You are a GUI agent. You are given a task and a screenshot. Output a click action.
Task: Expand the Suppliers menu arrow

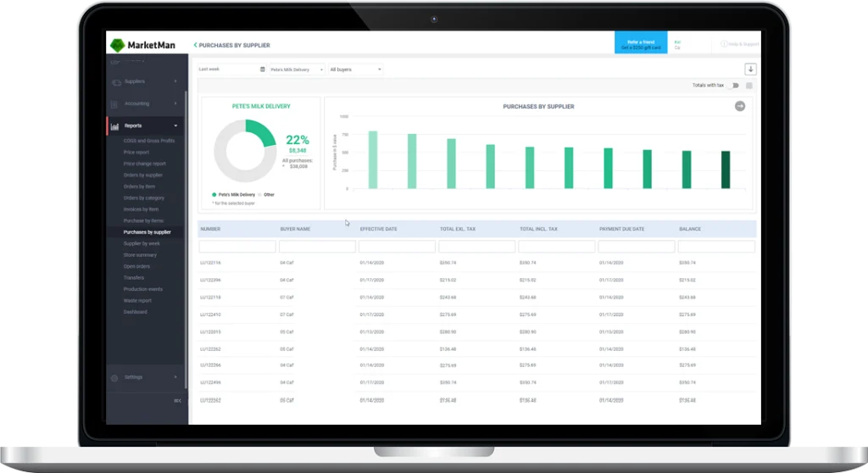tap(175, 81)
